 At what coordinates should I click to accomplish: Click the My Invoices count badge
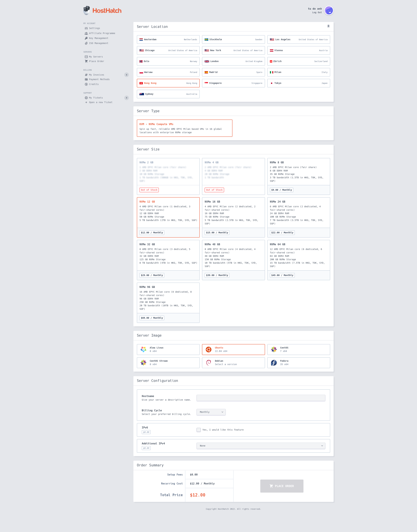[x=126, y=75]
